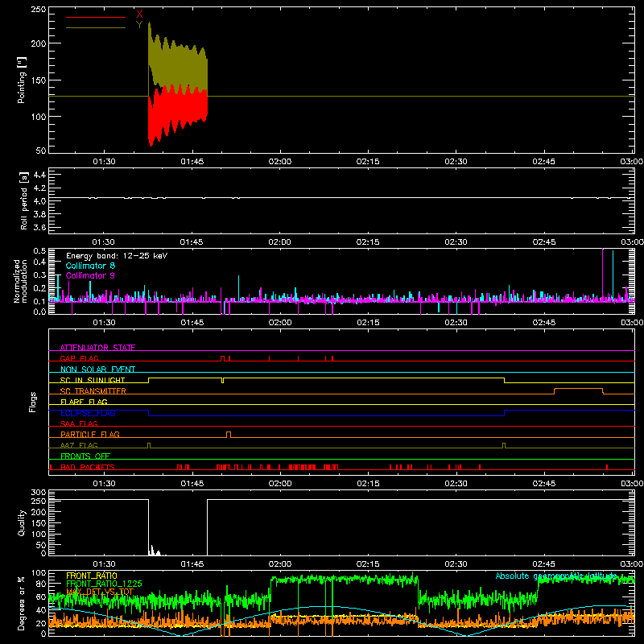644x644 pixels.
Task: Click the 02:00 label under Flags plot
Action: [x=280, y=484]
